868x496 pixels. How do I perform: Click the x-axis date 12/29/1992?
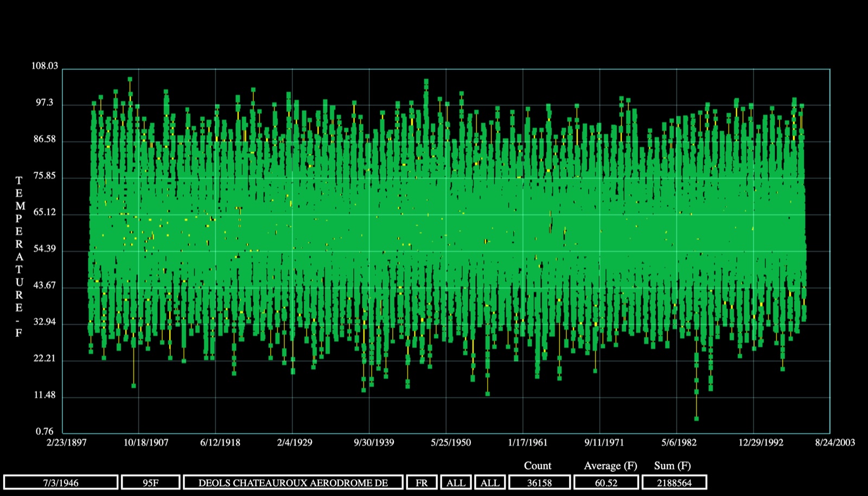pyautogui.click(x=761, y=442)
